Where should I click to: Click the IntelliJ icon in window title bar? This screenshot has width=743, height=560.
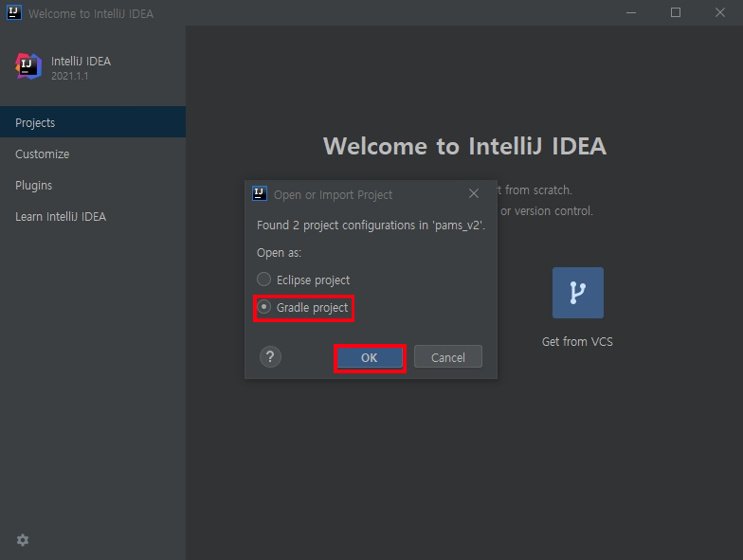coord(13,12)
